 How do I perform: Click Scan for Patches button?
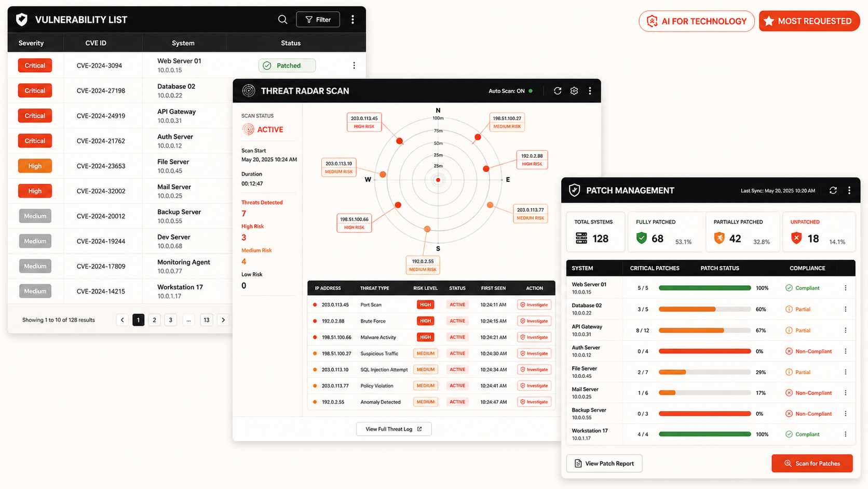point(812,464)
